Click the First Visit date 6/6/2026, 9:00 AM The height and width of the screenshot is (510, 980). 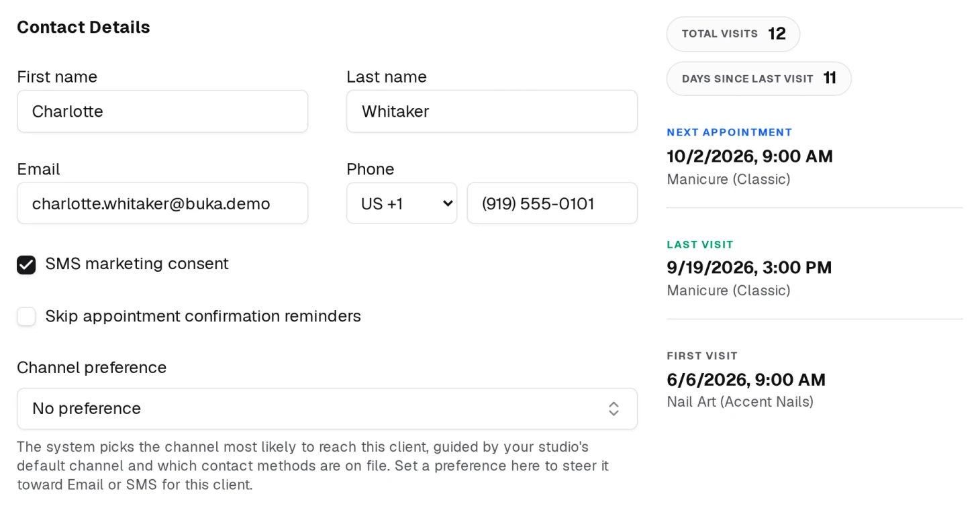[746, 380]
